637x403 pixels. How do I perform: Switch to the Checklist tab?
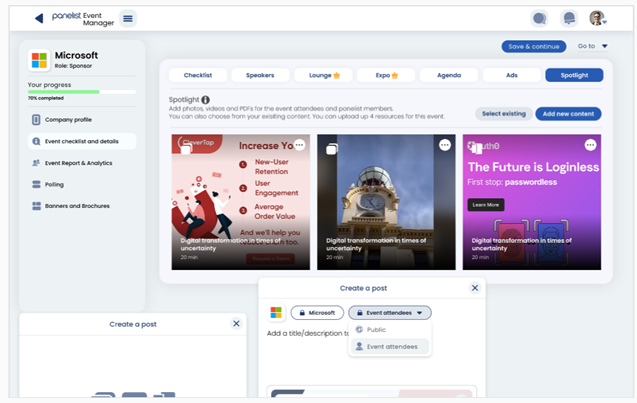click(198, 75)
